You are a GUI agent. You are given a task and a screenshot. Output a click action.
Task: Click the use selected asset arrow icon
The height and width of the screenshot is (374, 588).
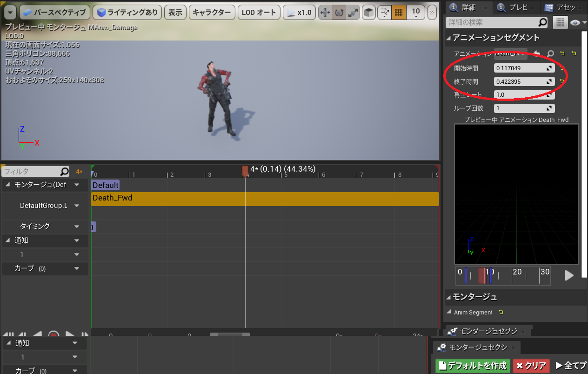(x=537, y=53)
